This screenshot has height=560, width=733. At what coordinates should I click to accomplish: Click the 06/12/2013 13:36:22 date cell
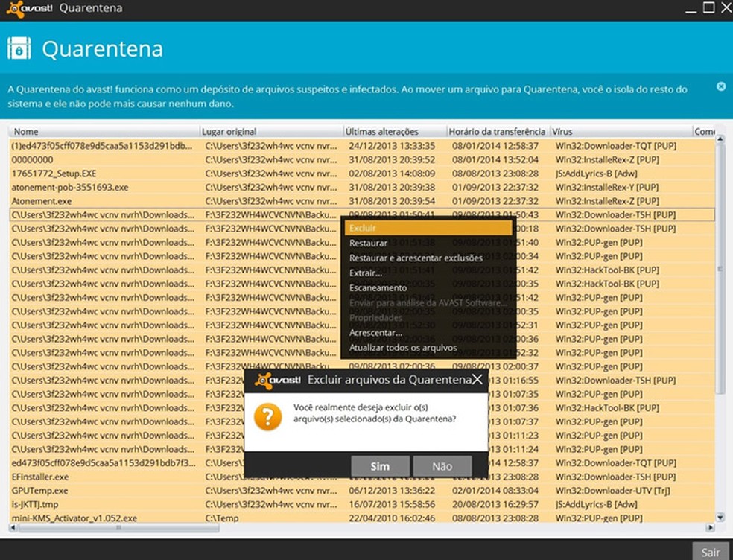coord(392,490)
